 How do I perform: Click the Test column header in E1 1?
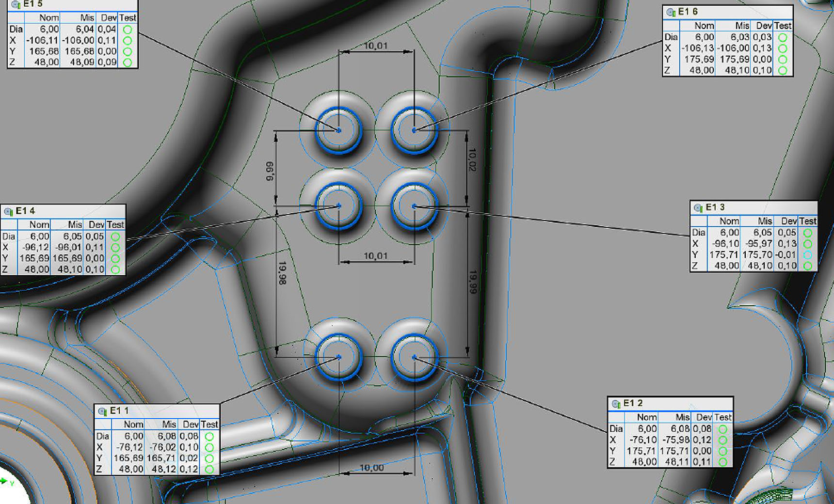click(x=209, y=425)
